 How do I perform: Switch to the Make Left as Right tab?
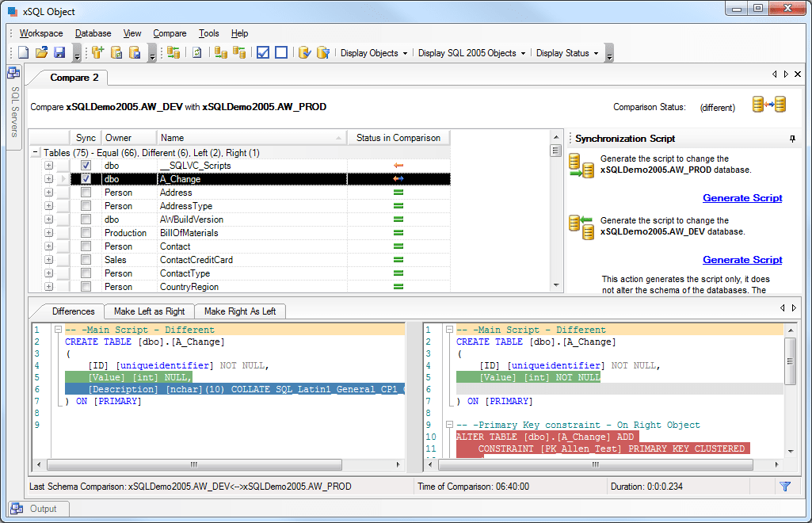[x=149, y=311]
